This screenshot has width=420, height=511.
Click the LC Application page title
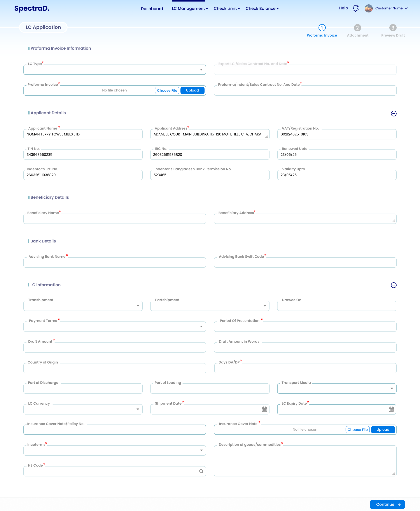click(43, 27)
